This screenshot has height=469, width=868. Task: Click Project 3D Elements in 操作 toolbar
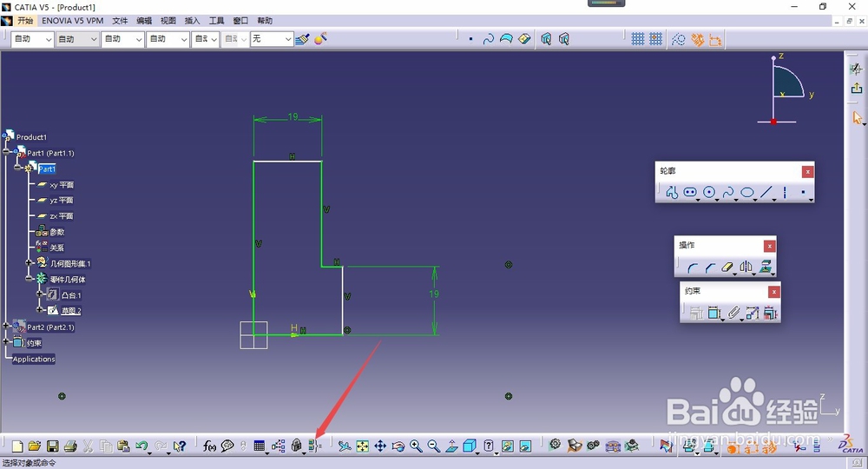pyautogui.click(x=766, y=267)
